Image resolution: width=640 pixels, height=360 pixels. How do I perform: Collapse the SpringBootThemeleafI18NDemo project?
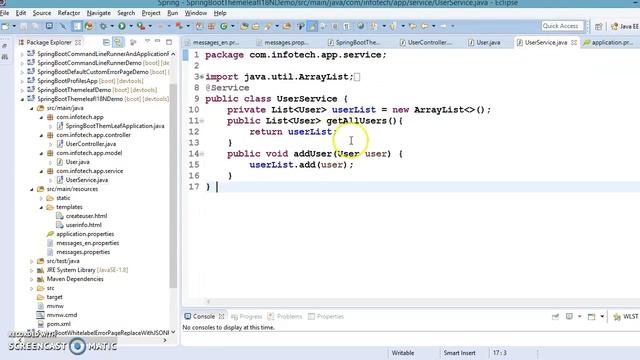[x=22, y=99]
